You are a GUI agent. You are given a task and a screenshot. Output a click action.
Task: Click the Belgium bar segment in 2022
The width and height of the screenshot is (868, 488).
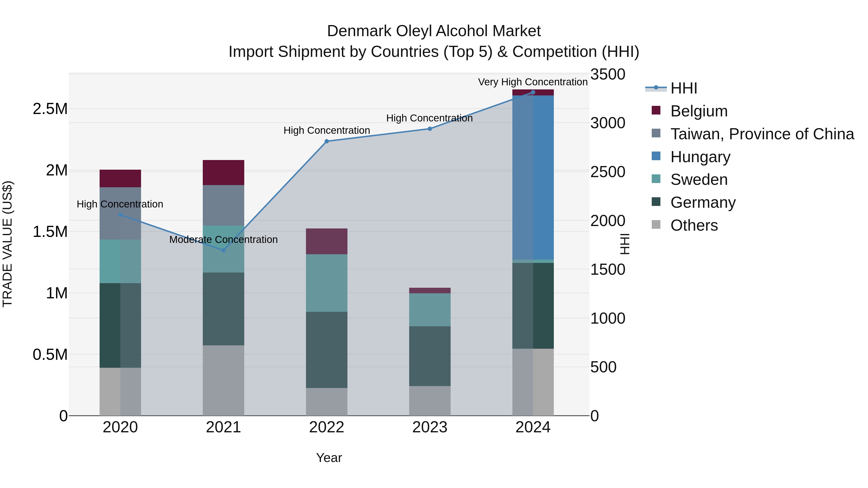326,241
